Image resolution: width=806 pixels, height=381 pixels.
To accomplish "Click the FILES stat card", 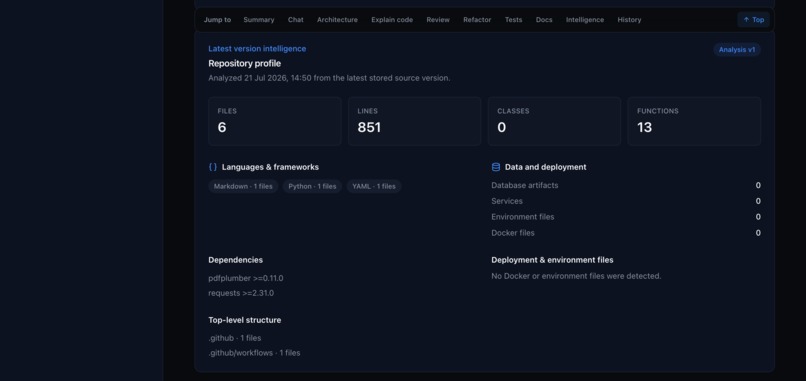I will (x=274, y=121).
